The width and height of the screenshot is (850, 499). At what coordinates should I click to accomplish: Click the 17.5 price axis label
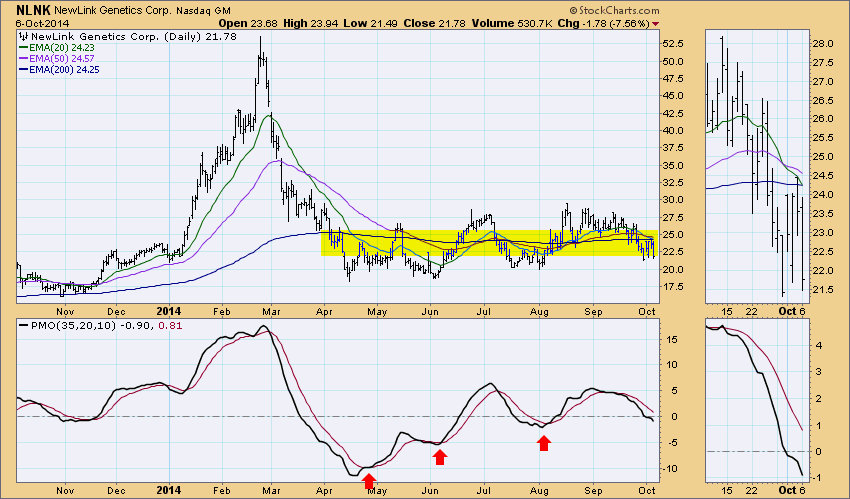[671, 287]
